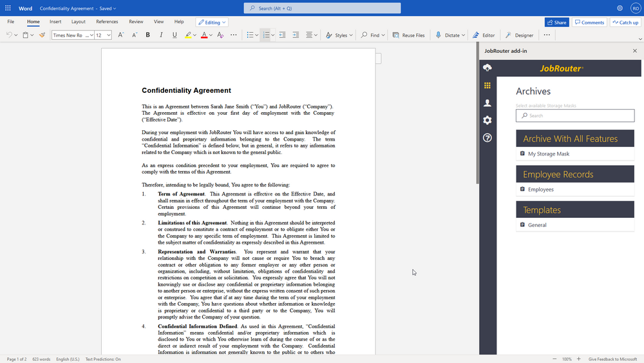Click the Clear Formatting icon
Viewport: 644px width, 363px height.
(x=220, y=35)
